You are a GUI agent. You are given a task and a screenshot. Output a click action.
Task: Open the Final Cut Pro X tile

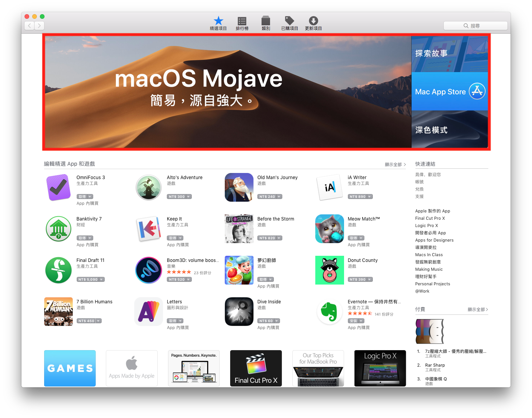click(256, 368)
